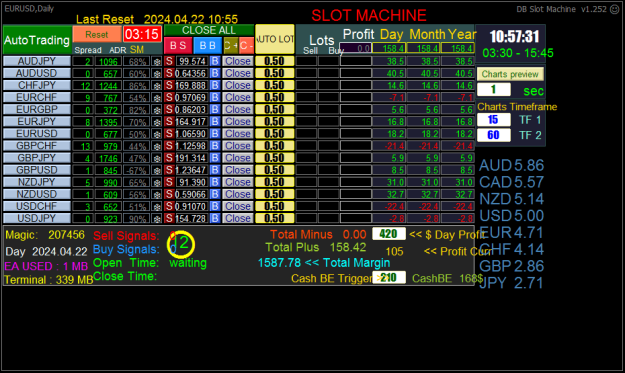Close AUDUSD positions with its Close button

point(238,73)
